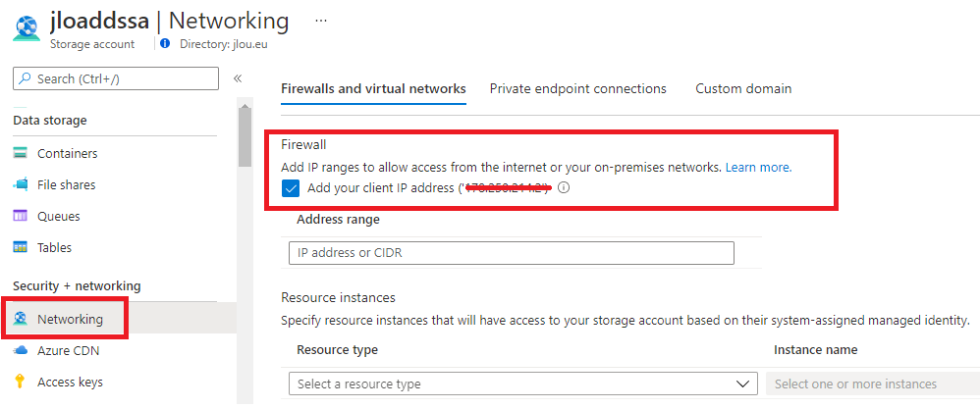Open the Tables icon

tap(21, 247)
